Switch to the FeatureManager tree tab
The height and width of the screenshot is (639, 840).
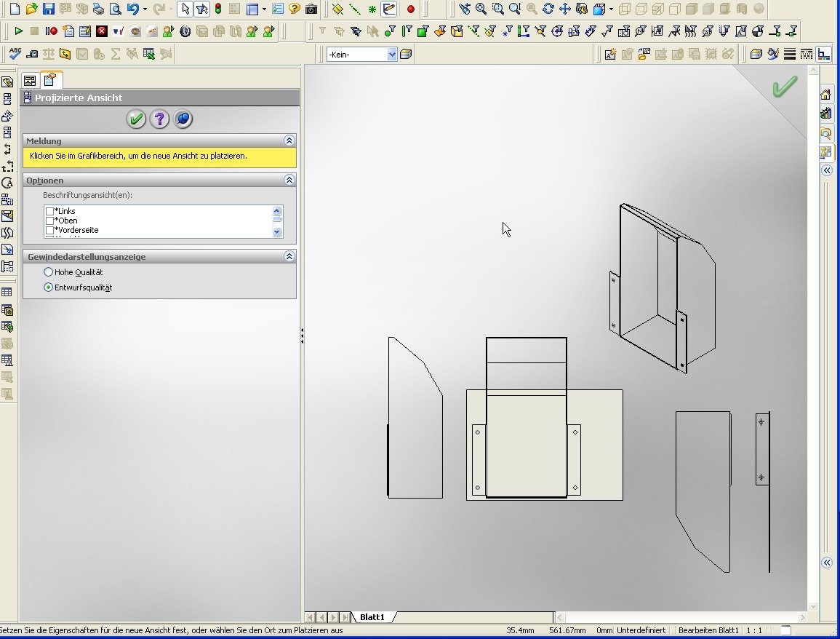coord(30,81)
